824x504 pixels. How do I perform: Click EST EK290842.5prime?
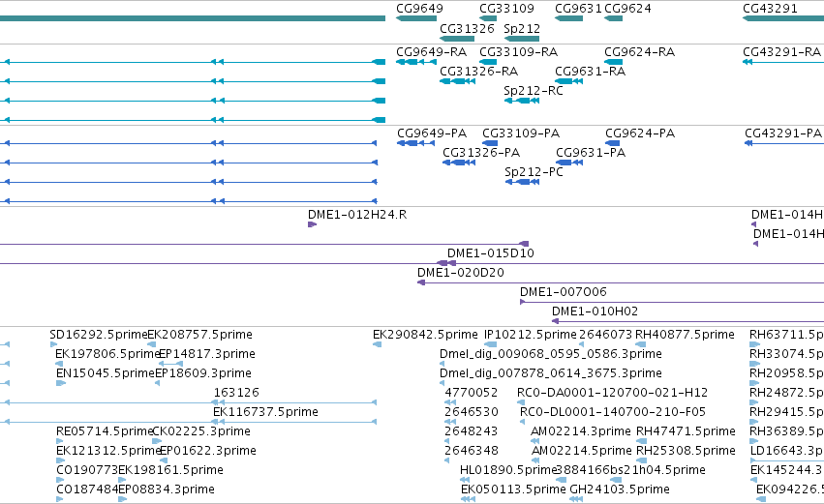point(425,335)
